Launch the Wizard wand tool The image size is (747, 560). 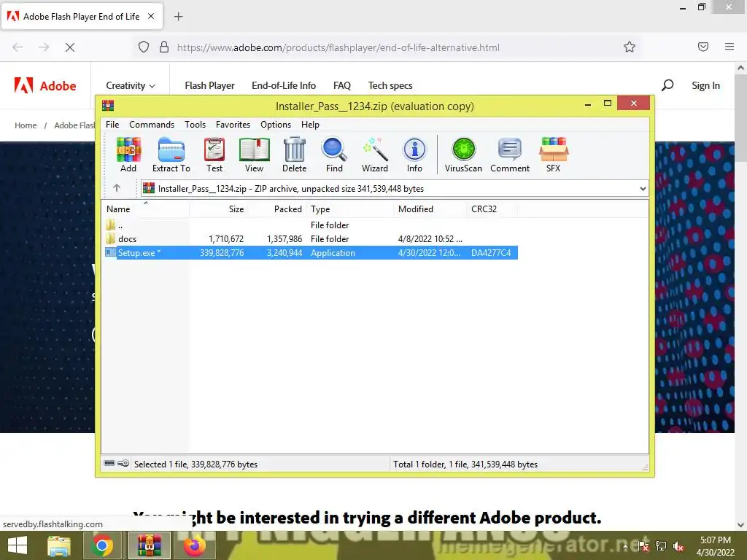pyautogui.click(x=375, y=155)
